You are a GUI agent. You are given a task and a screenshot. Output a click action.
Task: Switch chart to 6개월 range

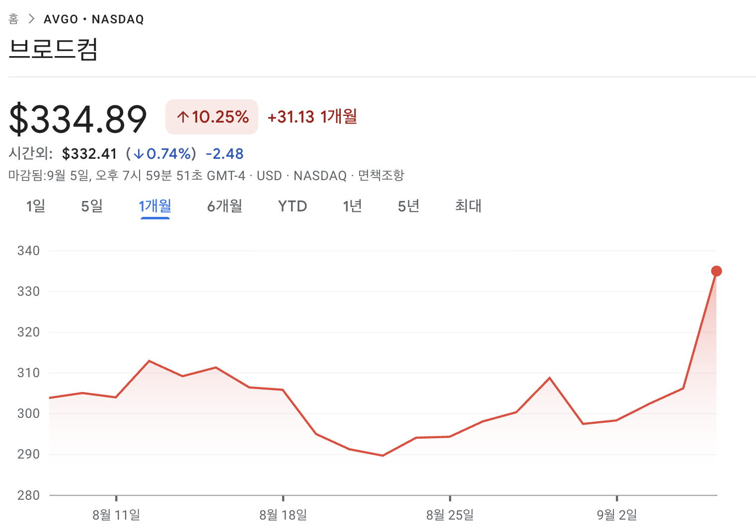tap(225, 206)
